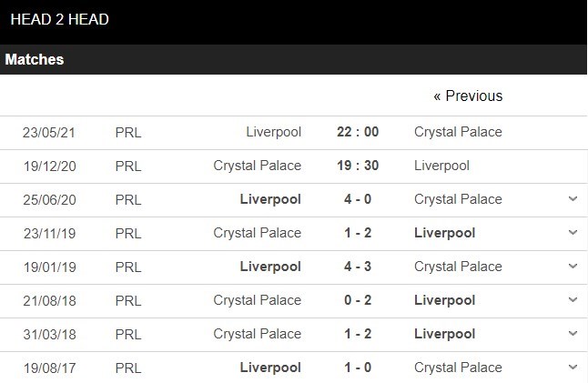Expand the 25/06/20 Liverpool 4-0 match row
This screenshot has height=383, width=588.
coord(573,199)
